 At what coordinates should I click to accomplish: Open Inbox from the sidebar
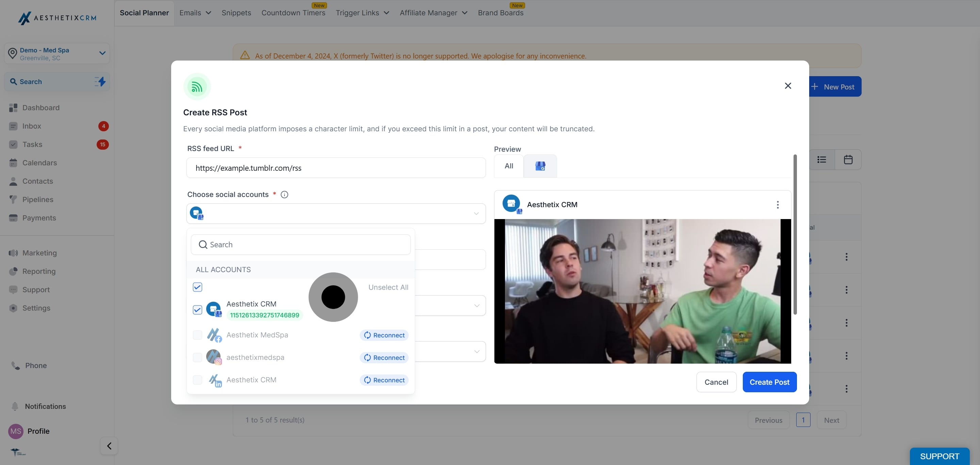32,126
